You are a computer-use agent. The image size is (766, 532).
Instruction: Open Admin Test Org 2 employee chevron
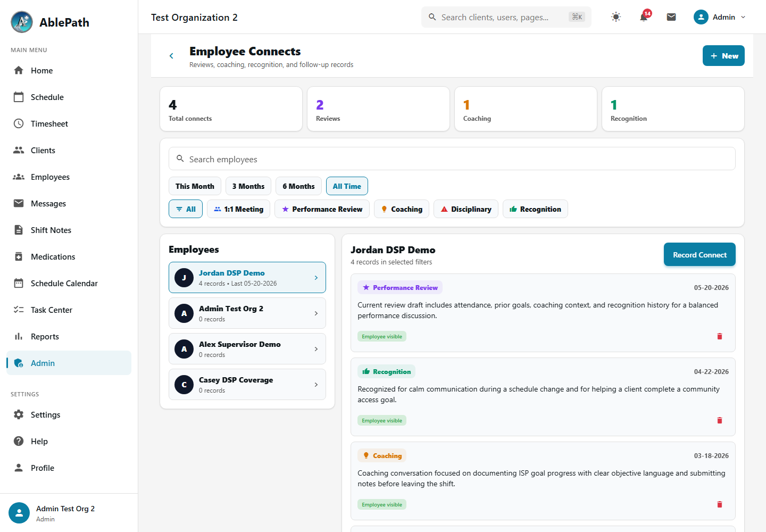coord(316,313)
